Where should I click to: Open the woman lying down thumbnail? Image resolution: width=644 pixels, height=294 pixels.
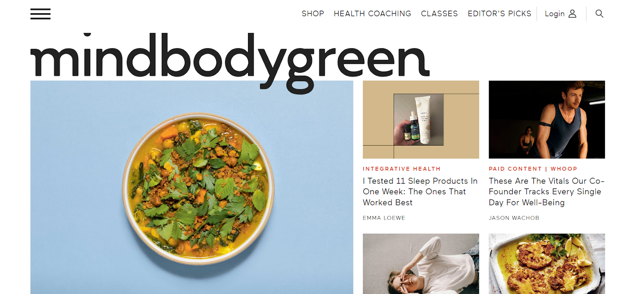pos(421,264)
